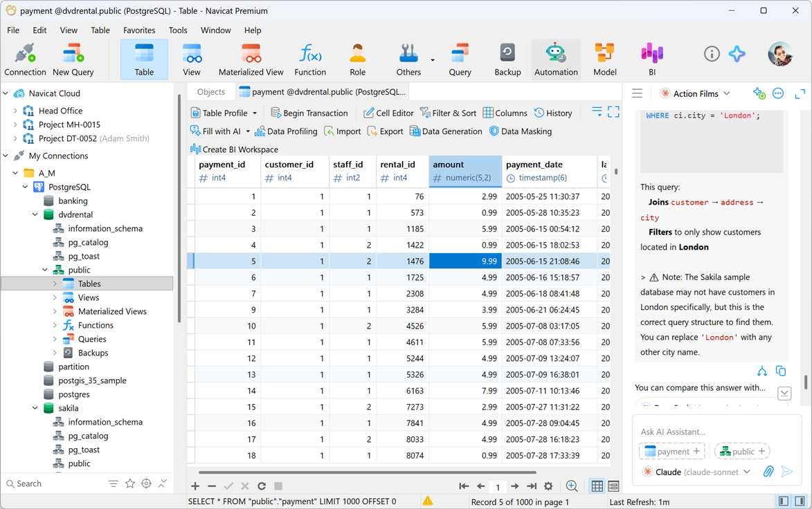The image size is (812, 509).
Task: Open Table Profile dropdown arrow
Action: [x=255, y=113]
